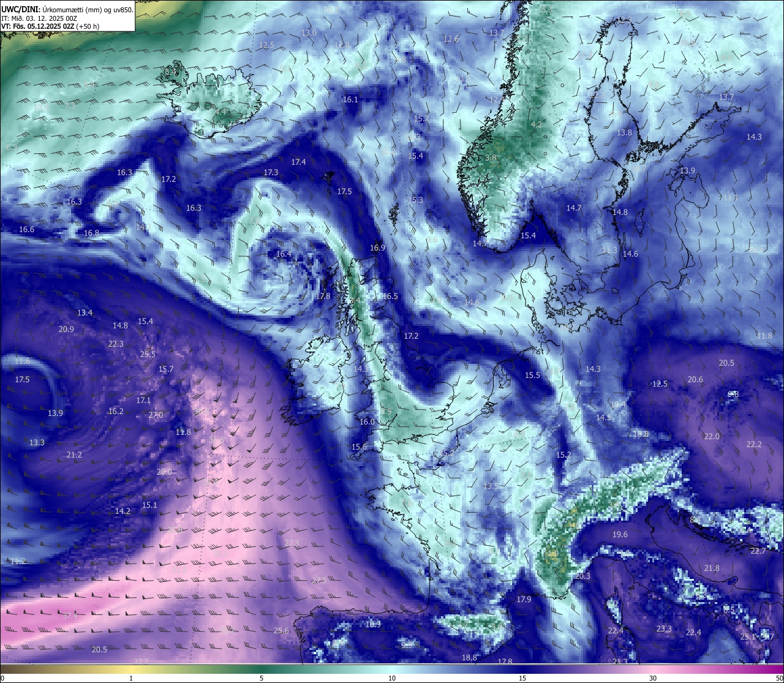This screenshot has height=683, width=784.
Task: Select the 25.5 value on the map
Action: pyautogui.click(x=148, y=354)
